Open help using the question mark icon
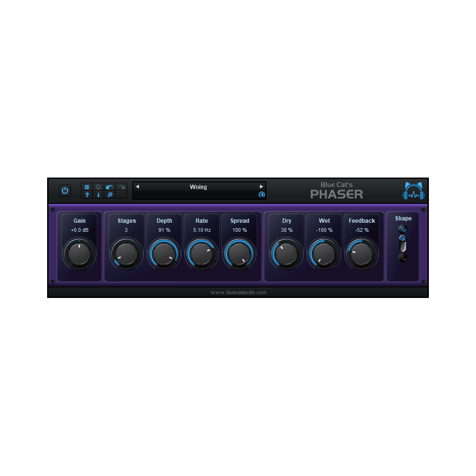476x476 pixels. tap(87, 195)
